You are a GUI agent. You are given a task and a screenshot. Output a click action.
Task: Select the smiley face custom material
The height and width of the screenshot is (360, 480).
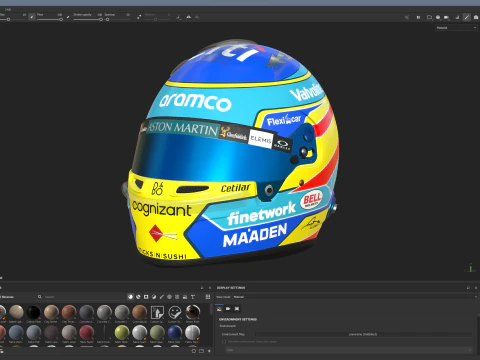coord(175,312)
